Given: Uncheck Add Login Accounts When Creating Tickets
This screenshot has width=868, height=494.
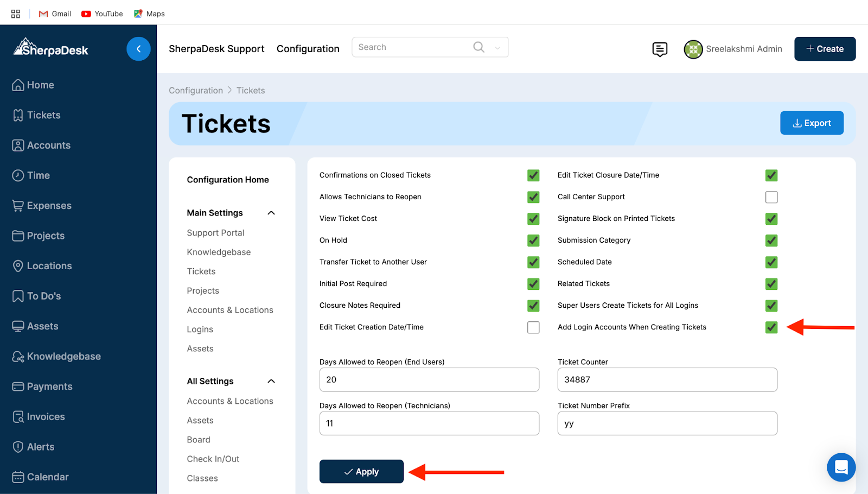Looking at the screenshot, I should pyautogui.click(x=771, y=327).
